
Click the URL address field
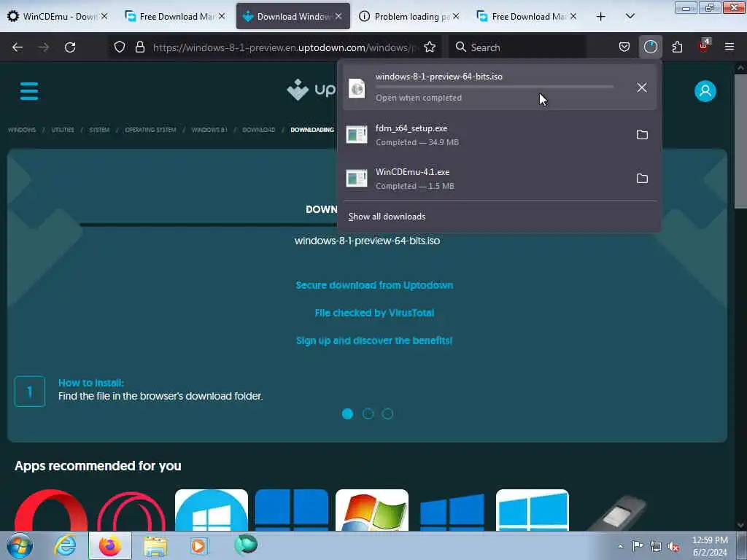click(284, 47)
